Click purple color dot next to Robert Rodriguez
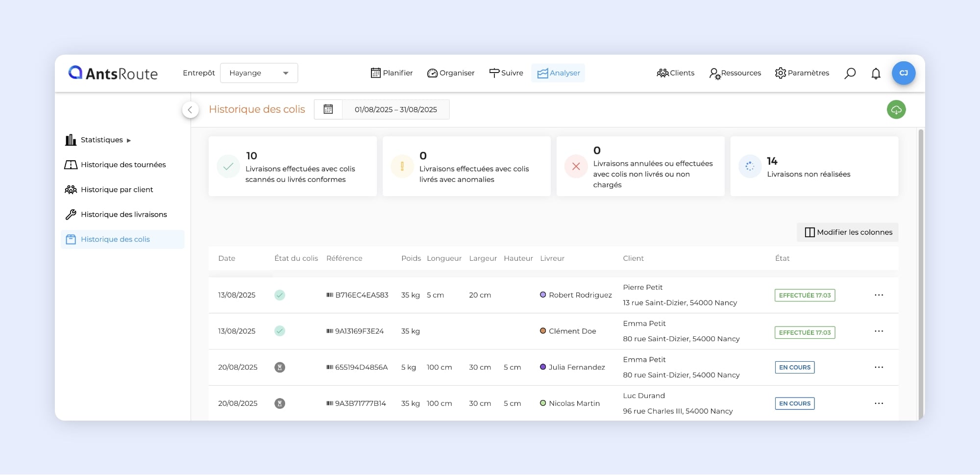The height and width of the screenshot is (475, 980). pos(543,295)
